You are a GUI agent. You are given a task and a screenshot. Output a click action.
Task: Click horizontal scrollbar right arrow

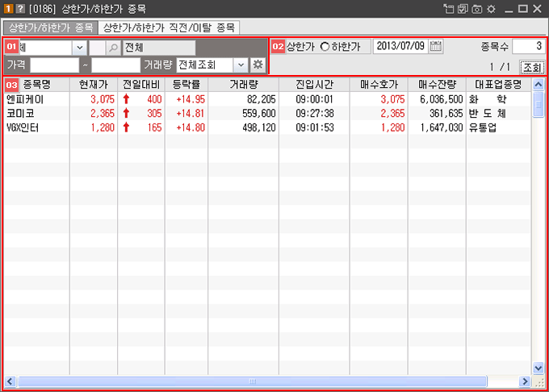click(x=525, y=382)
